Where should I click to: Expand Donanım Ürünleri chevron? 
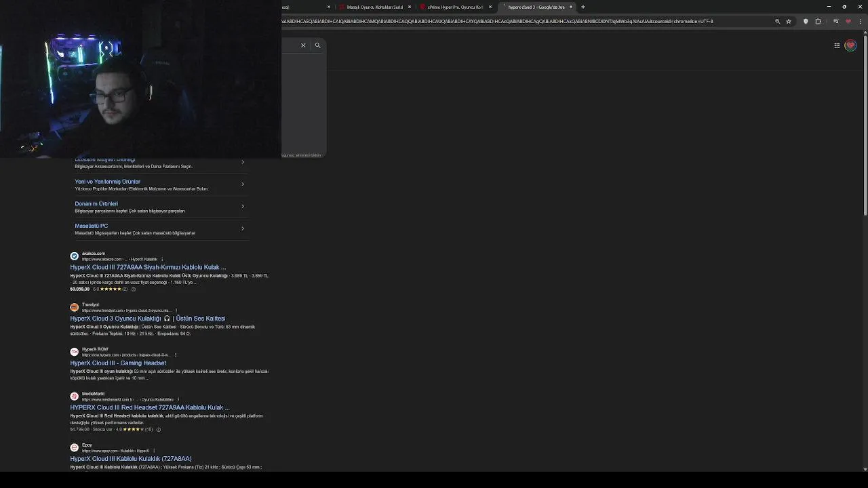point(243,206)
